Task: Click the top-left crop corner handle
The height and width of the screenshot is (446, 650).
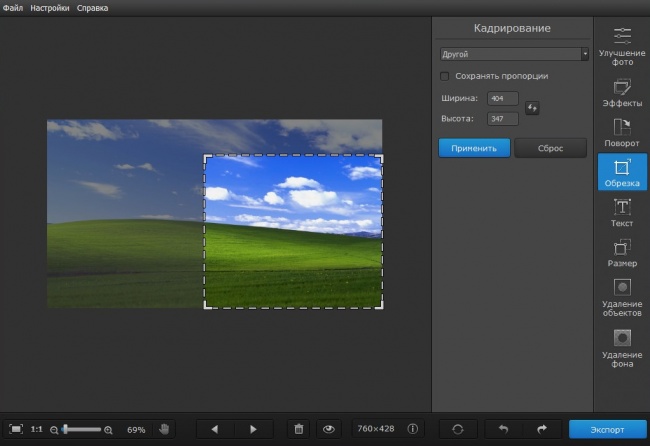Action: click(206, 157)
